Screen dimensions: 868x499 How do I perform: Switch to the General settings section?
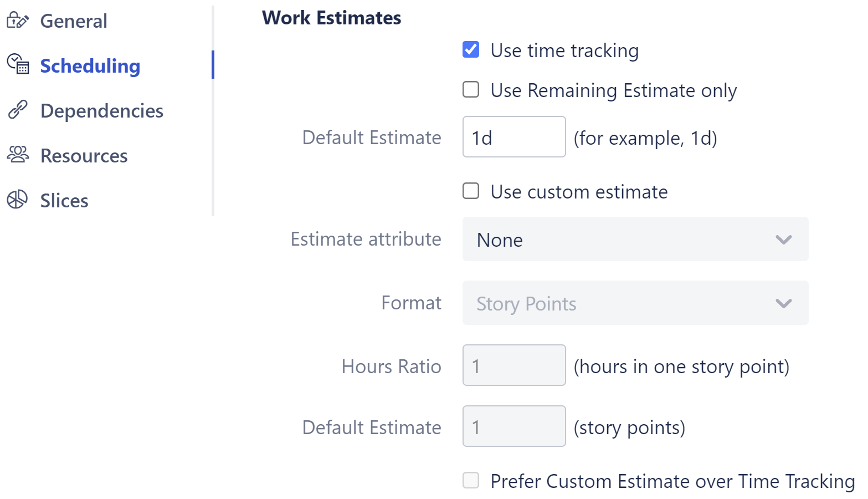pos(74,21)
